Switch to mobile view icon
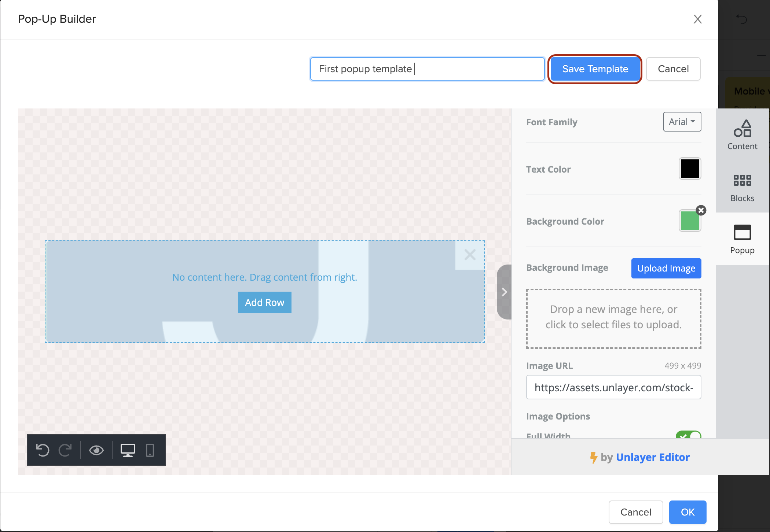The height and width of the screenshot is (532, 770). (150, 450)
